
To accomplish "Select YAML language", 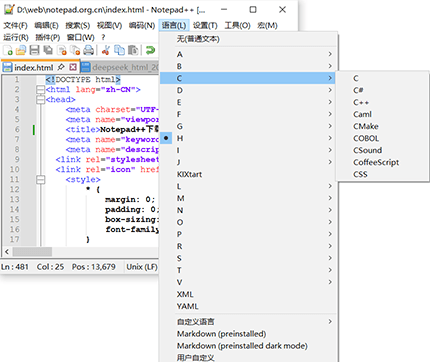I will point(249,306).
